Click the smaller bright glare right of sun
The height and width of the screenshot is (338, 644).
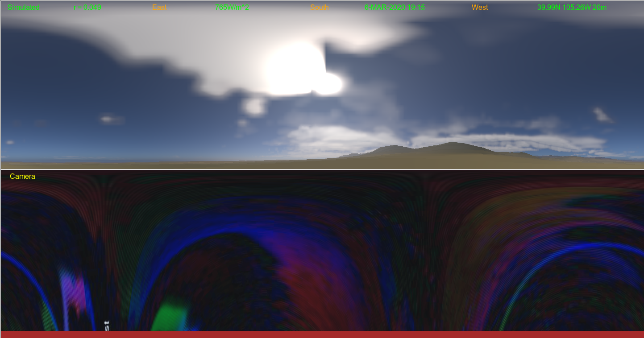click(x=329, y=84)
